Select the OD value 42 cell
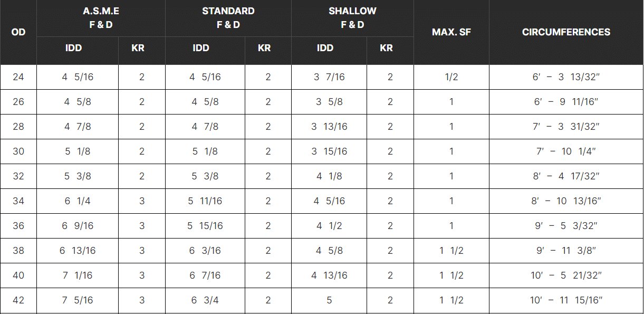The image size is (644, 314). click(x=18, y=300)
